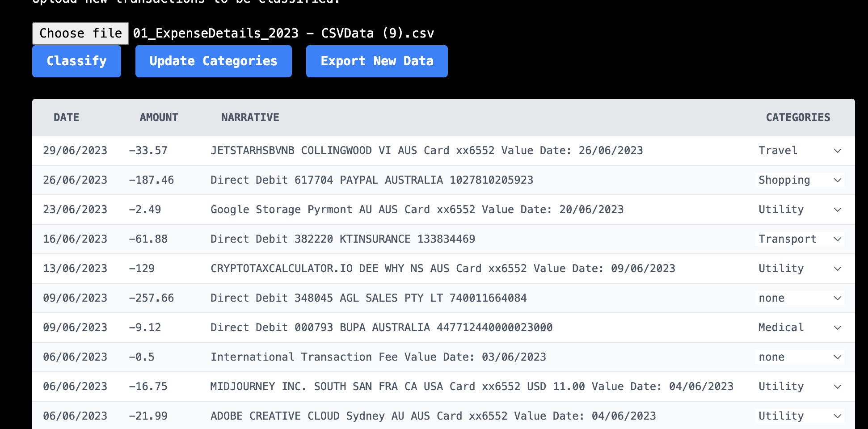The height and width of the screenshot is (429, 868).
Task: Click the Export New Data button
Action: 377,61
